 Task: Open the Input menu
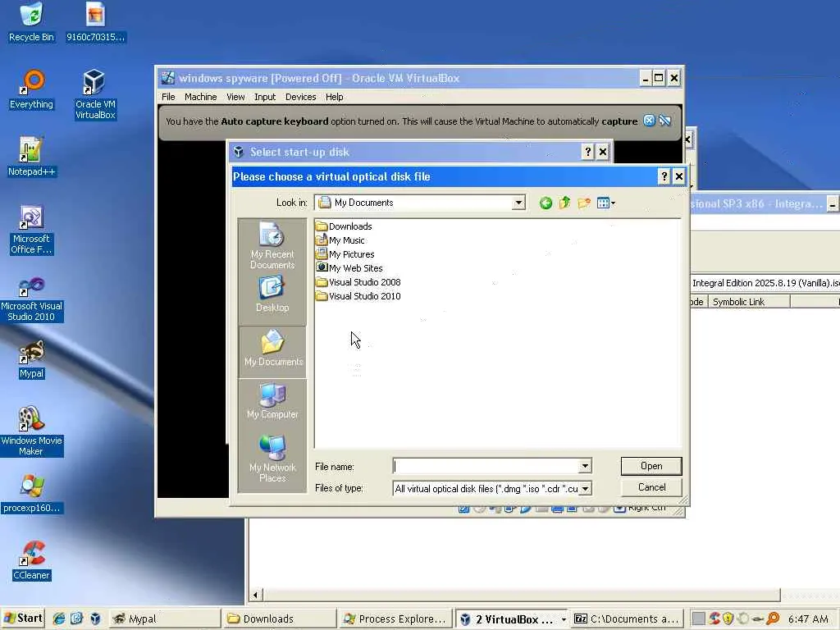coord(265,97)
